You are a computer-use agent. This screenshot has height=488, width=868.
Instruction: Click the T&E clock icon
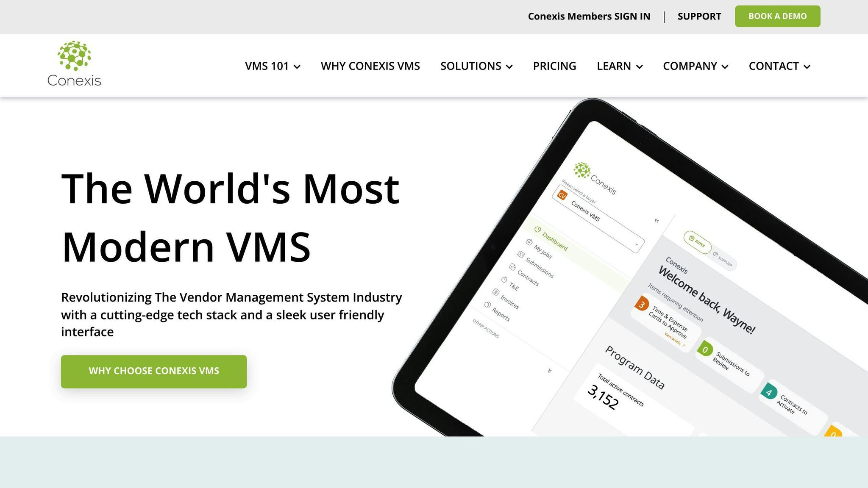(504, 280)
